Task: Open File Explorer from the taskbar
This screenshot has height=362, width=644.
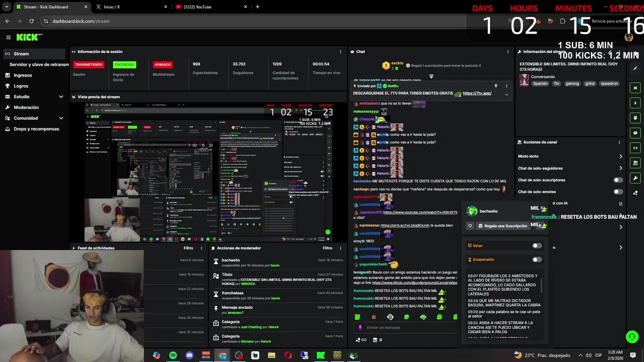Action: (272, 355)
